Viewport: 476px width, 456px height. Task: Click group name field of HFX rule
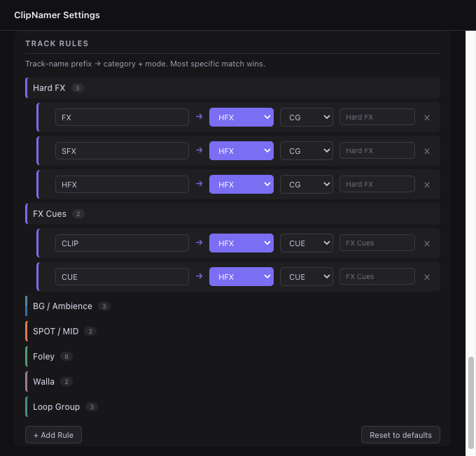[377, 185]
